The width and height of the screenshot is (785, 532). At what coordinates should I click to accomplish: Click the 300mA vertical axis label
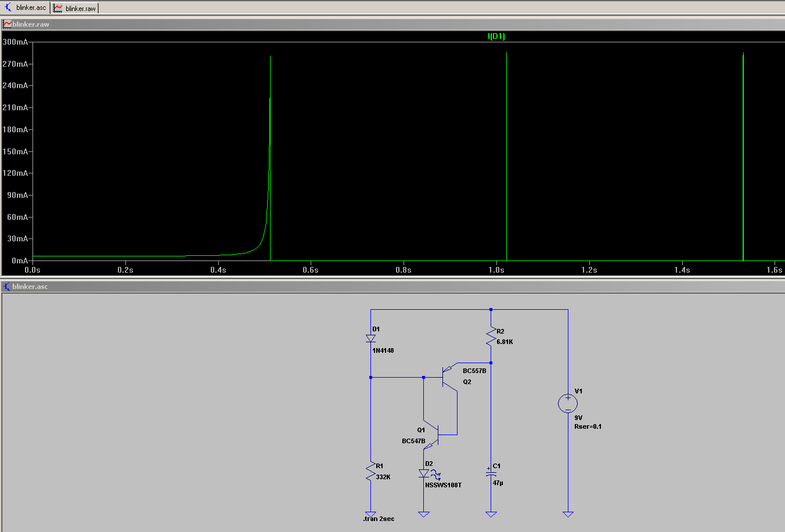(x=15, y=42)
